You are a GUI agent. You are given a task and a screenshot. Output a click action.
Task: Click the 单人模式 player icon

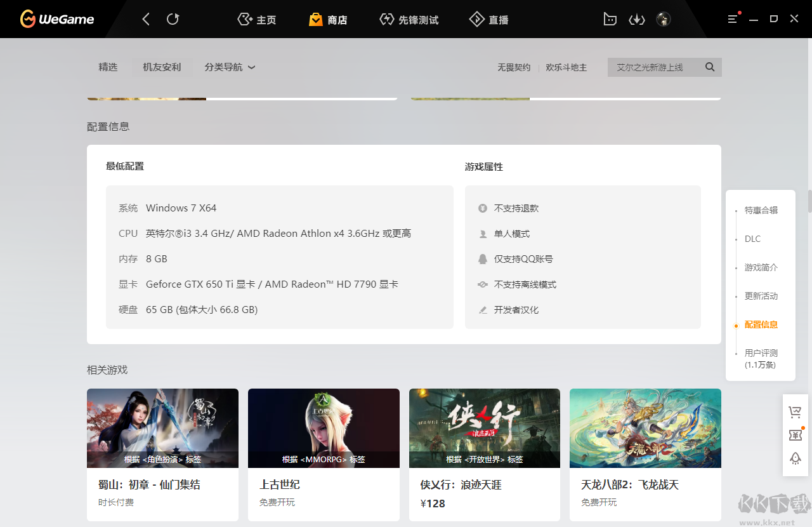point(483,234)
